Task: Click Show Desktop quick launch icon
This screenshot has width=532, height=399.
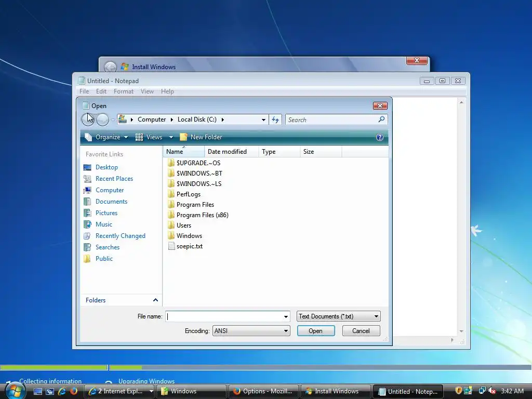Action: coord(38,391)
